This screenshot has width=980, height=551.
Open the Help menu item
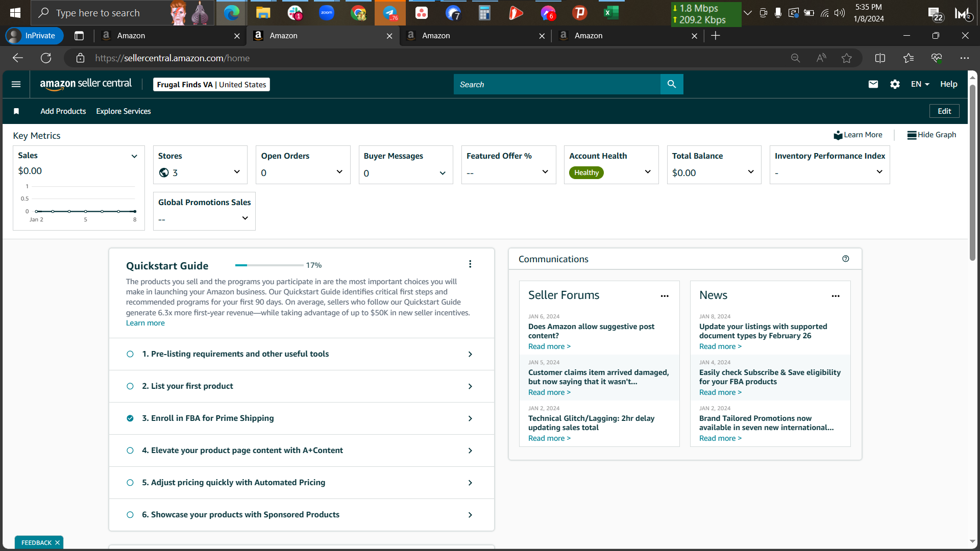[949, 84]
